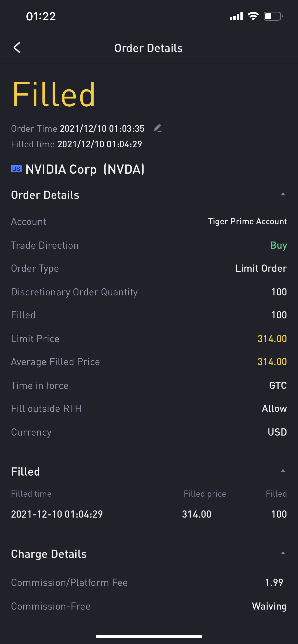Tap the Wi-Fi status icon
The image size is (298, 644).
pyautogui.click(x=253, y=16)
